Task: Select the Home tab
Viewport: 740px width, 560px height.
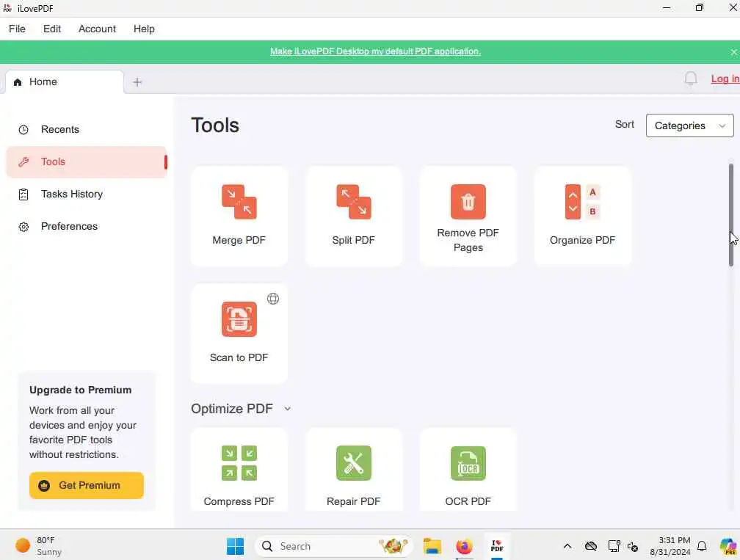Action: [x=65, y=82]
